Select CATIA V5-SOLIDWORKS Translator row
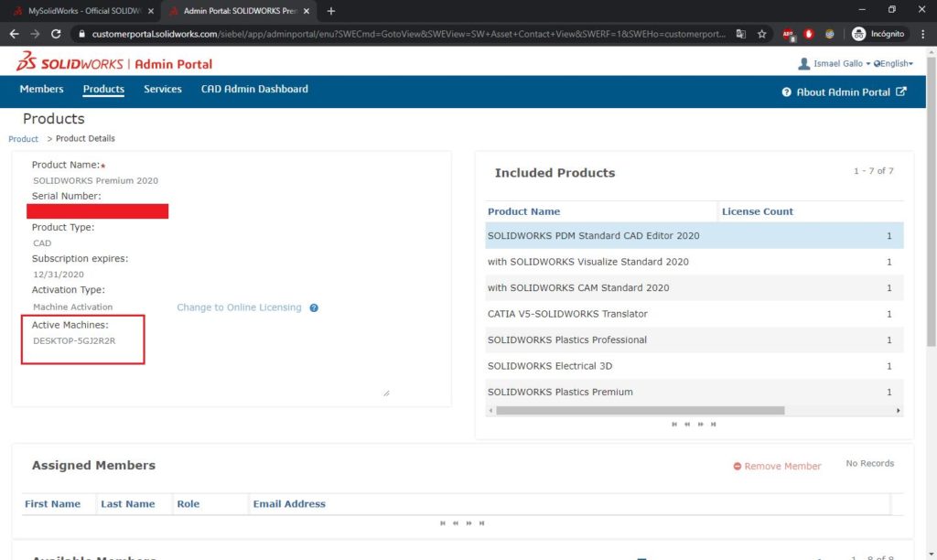 tap(695, 314)
